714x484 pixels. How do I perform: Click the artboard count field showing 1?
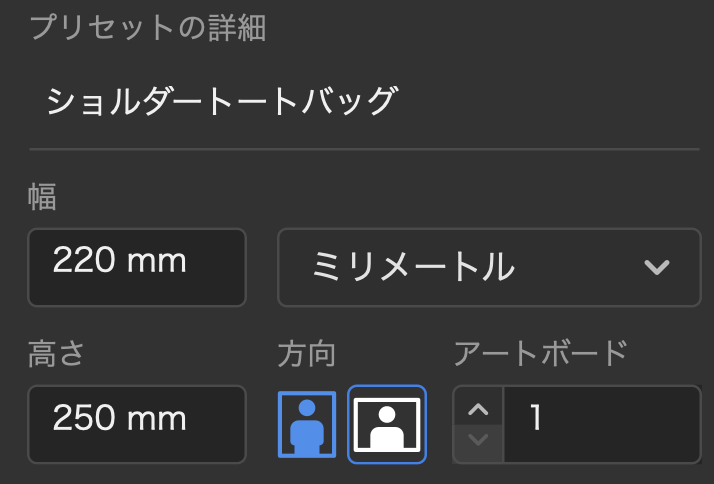pos(602,424)
